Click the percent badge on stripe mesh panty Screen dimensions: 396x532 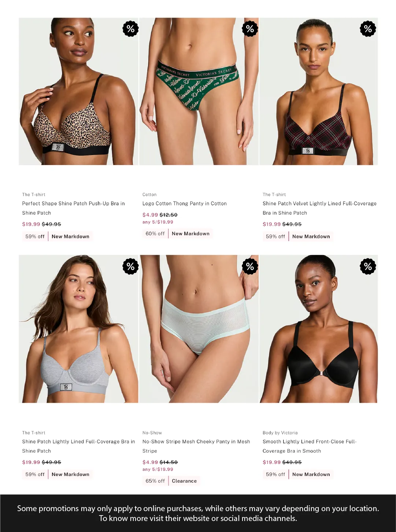[250, 266]
